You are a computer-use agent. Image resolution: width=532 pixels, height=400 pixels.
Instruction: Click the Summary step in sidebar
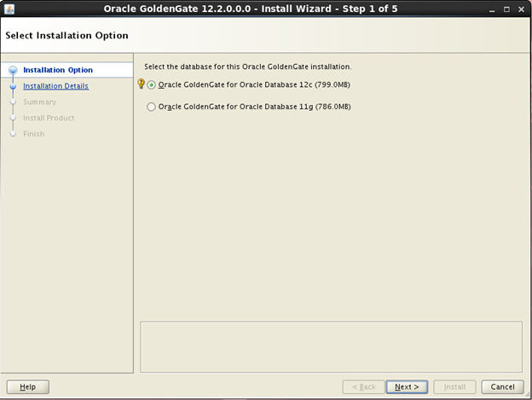[39, 102]
